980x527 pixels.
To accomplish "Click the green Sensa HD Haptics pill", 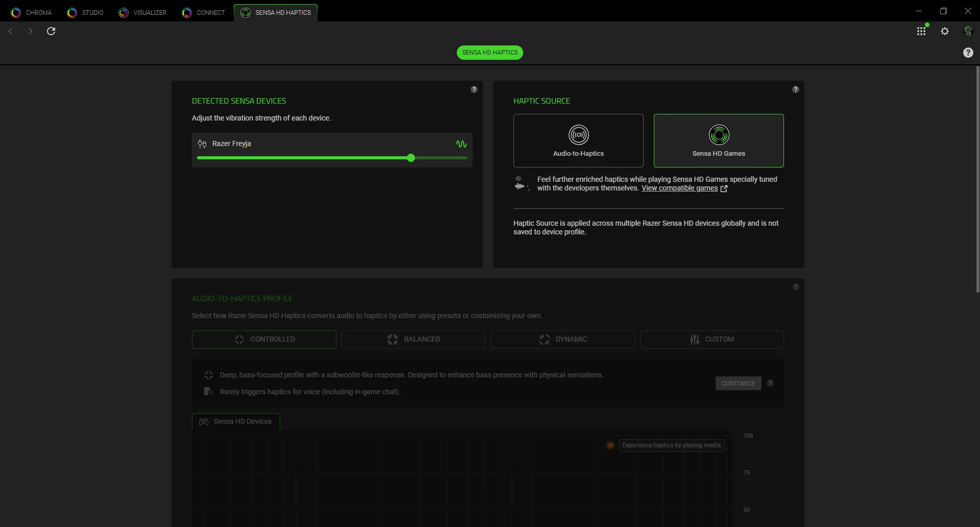I will click(490, 53).
